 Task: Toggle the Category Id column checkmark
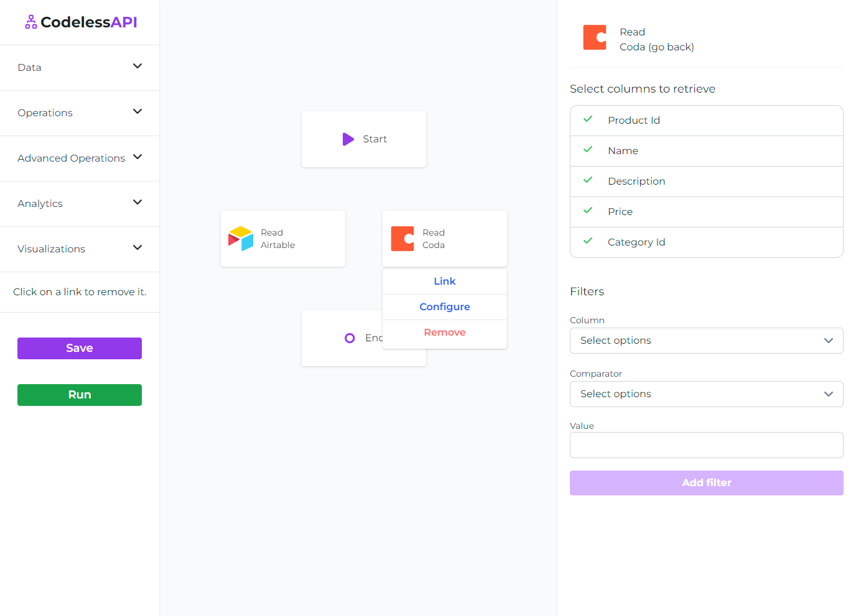point(588,241)
